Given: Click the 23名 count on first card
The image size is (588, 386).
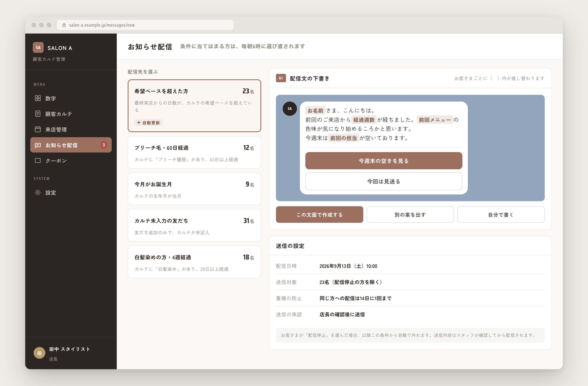Looking at the screenshot, I should (x=248, y=91).
